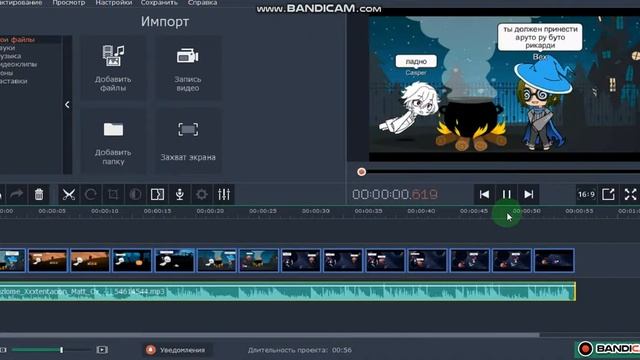Open the transition wizard icon
The width and height of the screenshot is (640, 360).
(x=158, y=194)
